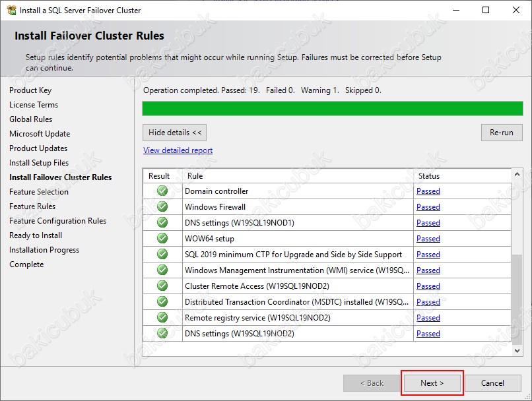
Task: Click green check icon for Distributed Transaction Coordinator rule
Action: pos(162,301)
